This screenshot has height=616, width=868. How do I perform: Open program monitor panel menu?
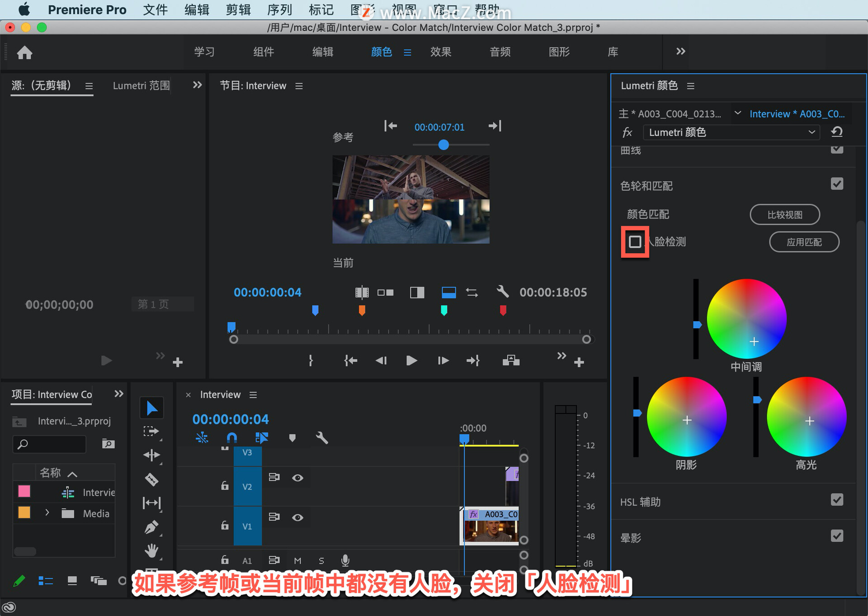[x=299, y=86]
